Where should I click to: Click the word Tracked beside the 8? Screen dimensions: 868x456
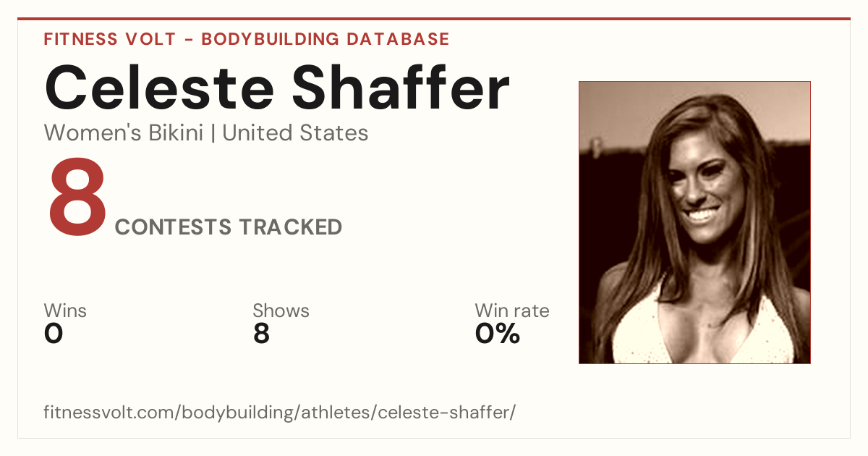pyautogui.click(x=291, y=227)
